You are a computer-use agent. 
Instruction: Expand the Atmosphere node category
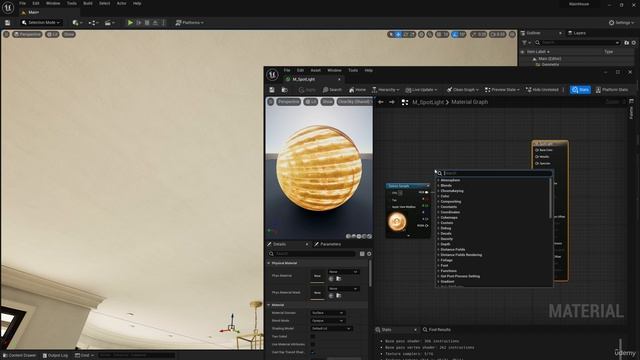[450, 180]
